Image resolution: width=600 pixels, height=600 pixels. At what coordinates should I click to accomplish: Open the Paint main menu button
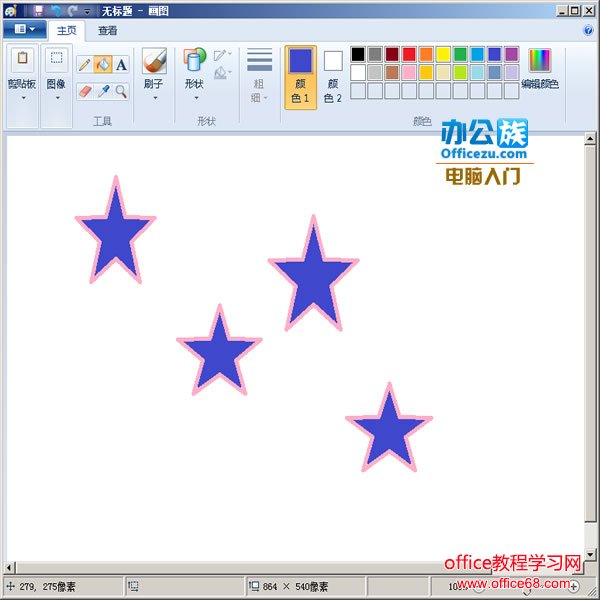tap(24, 29)
